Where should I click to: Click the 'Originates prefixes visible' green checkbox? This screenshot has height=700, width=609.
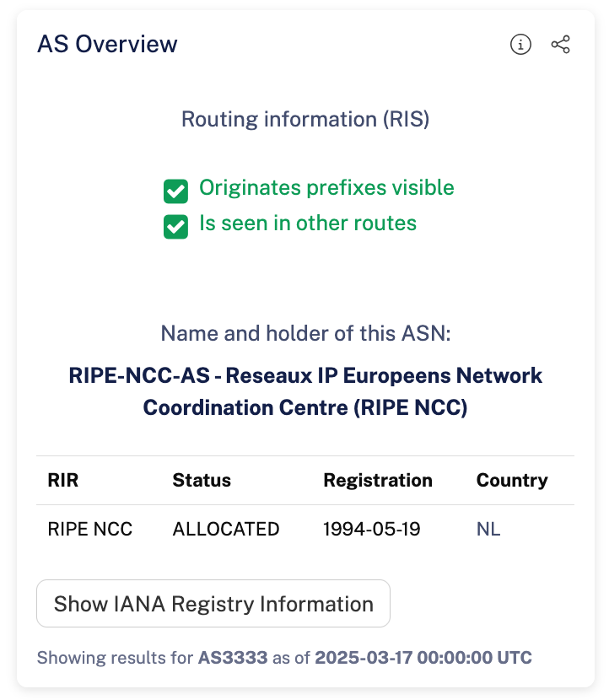pos(175,191)
